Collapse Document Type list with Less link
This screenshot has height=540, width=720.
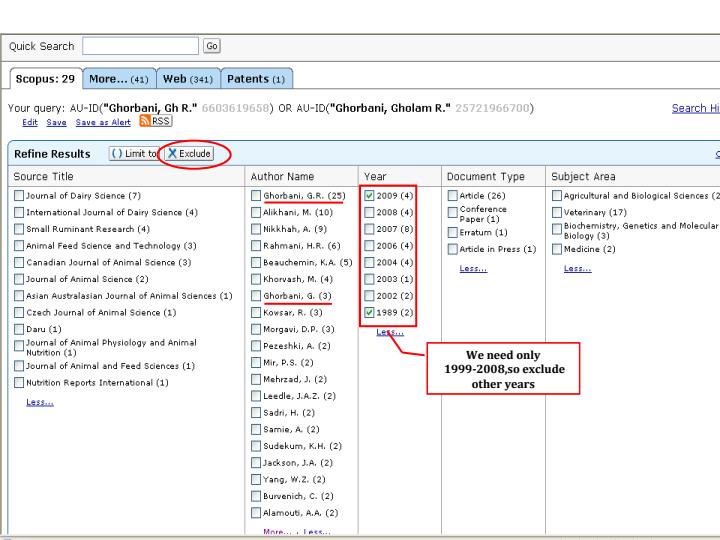473,268
